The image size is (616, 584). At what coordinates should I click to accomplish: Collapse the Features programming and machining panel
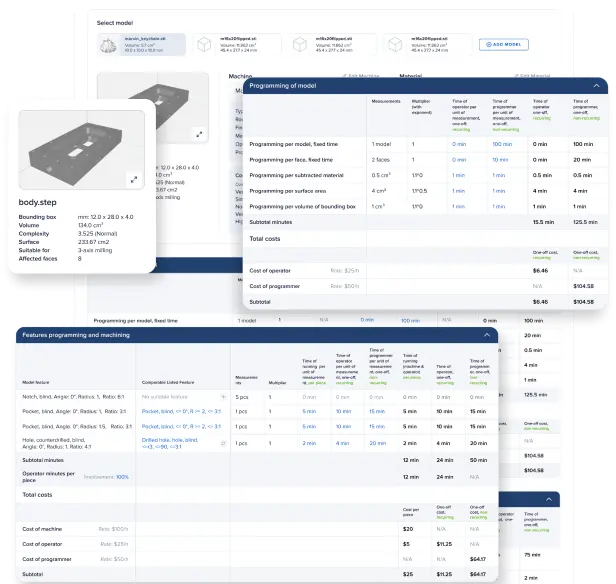[486, 336]
